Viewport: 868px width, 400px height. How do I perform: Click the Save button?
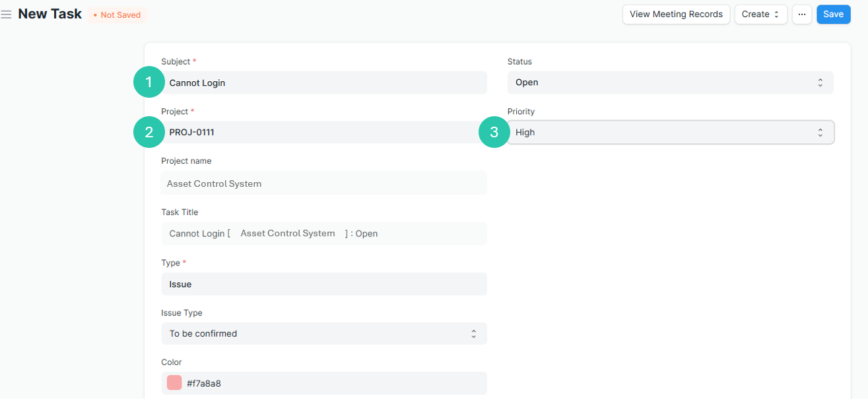point(833,14)
